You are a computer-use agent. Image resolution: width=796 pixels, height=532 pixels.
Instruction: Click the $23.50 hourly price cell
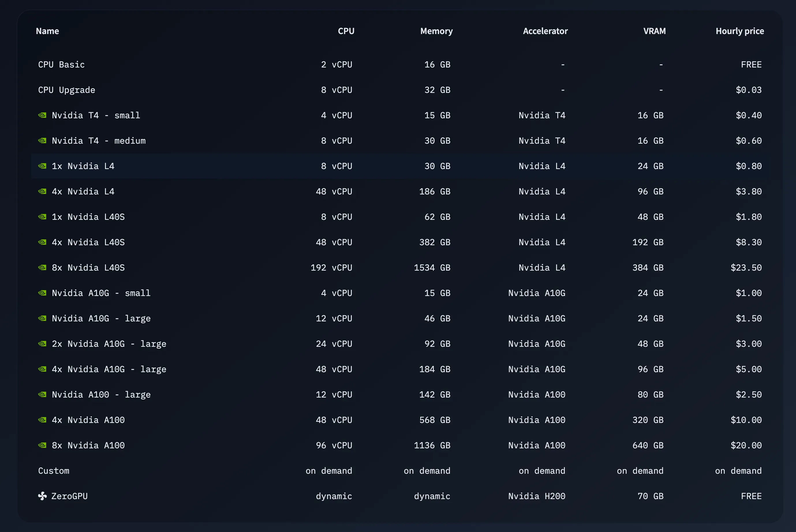coord(746,268)
